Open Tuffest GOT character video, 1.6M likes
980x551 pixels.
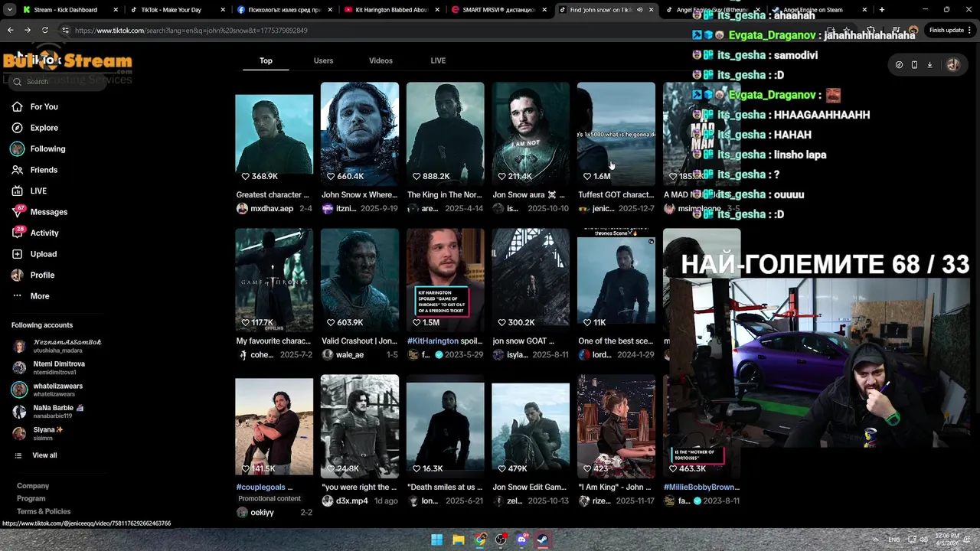coord(616,134)
